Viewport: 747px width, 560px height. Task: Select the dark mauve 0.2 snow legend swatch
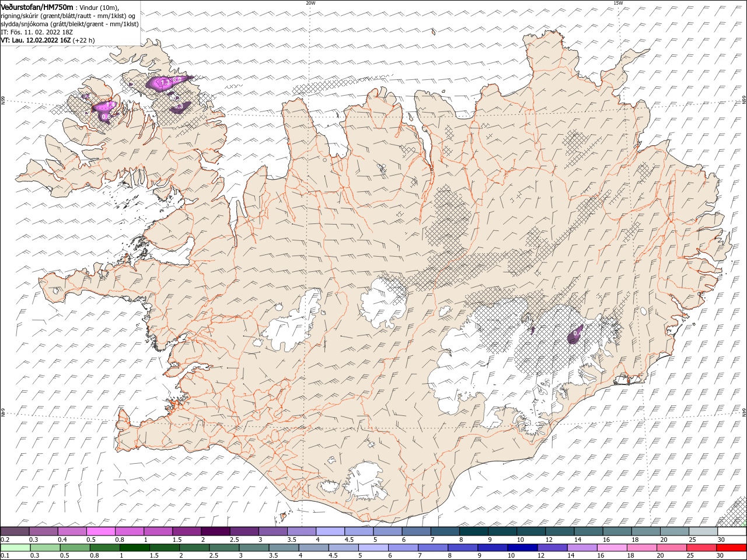coord(15,531)
